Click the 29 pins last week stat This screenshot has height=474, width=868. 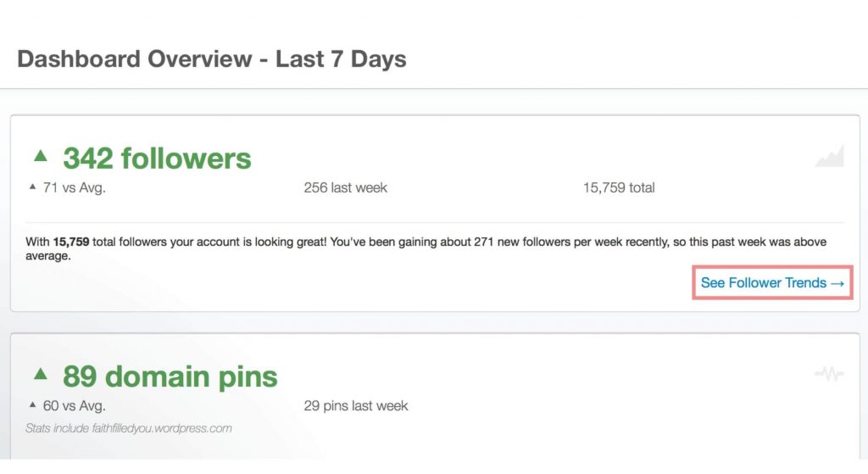pos(356,406)
